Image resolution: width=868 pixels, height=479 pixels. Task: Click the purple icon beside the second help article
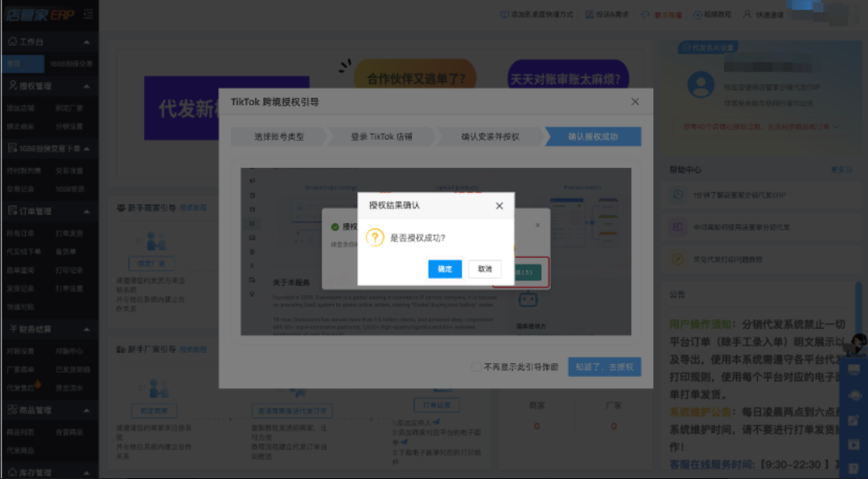coord(677,227)
